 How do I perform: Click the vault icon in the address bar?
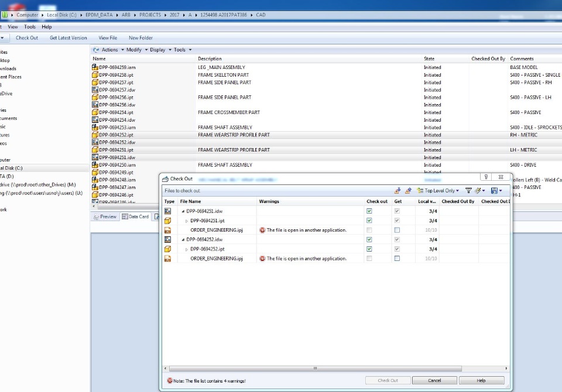[5, 15]
